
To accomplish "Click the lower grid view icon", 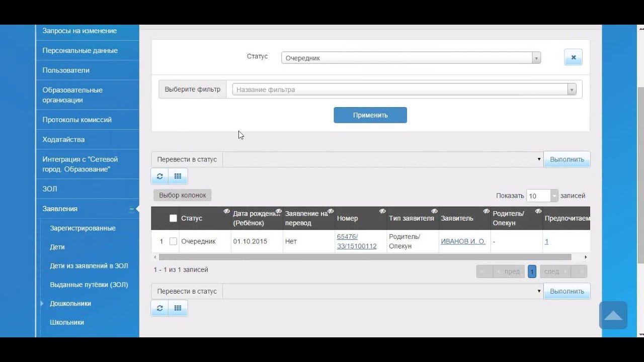I will pos(178,308).
